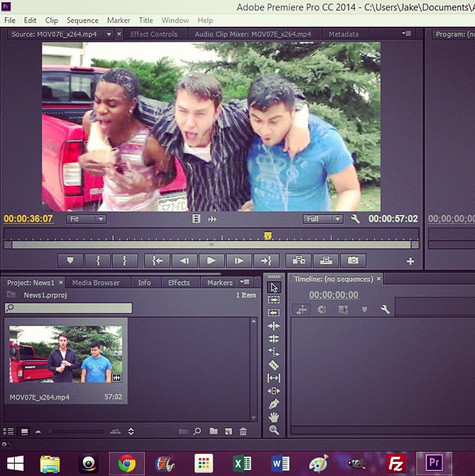Click the Go to In point button
Image resolution: width=475 pixels, height=476 pixels.
157,260
